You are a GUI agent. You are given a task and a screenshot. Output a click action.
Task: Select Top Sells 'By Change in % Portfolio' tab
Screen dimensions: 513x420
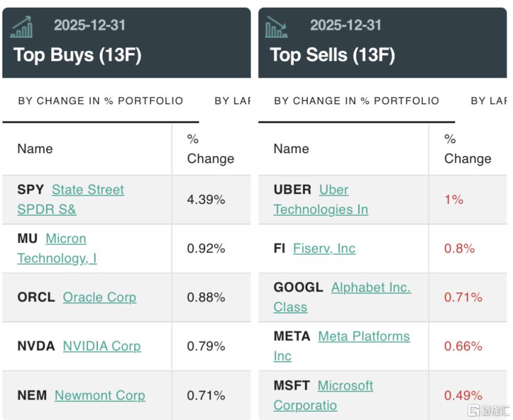coord(356,101)
